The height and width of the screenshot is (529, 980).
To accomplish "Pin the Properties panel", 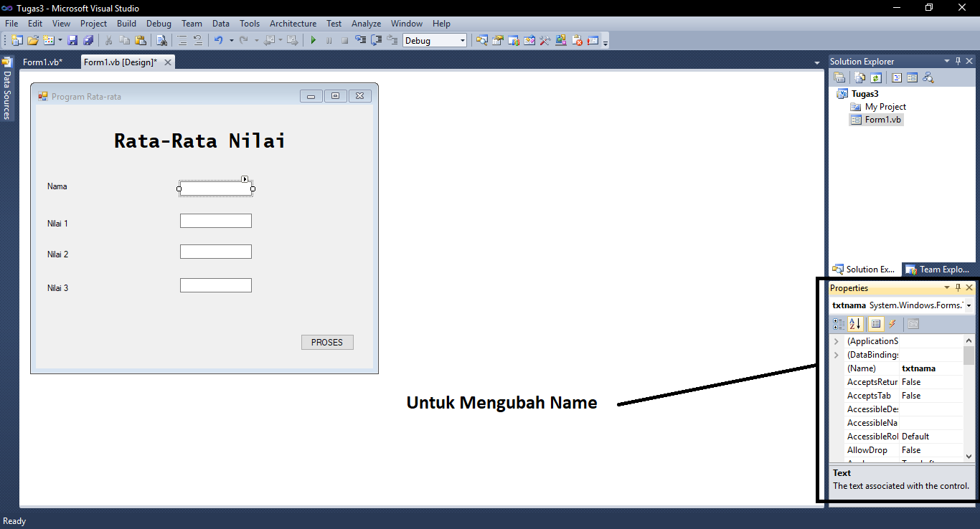I will click(958, 287).
